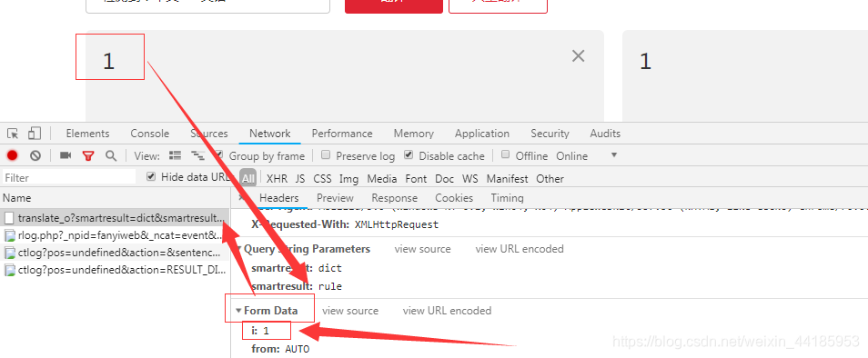This screenshot has width=868, height=358.
Task: Click view URL encoded for Query String
Action: [x=520, y=249]
